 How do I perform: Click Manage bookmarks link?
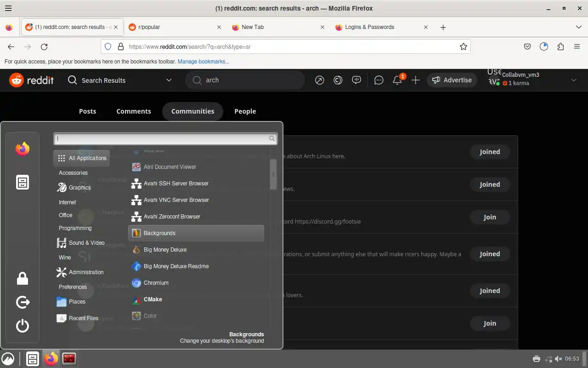point(203,62)
